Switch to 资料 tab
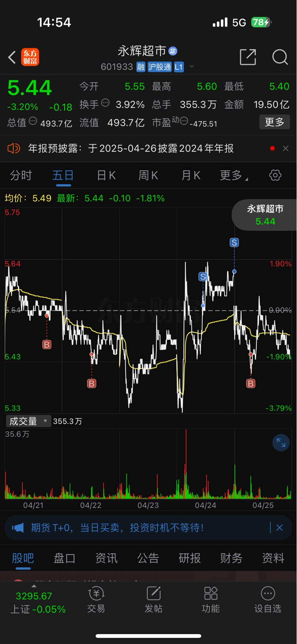The height and width of the screenshot is (644, 297). pyautogui.click(x=273, y=558)
